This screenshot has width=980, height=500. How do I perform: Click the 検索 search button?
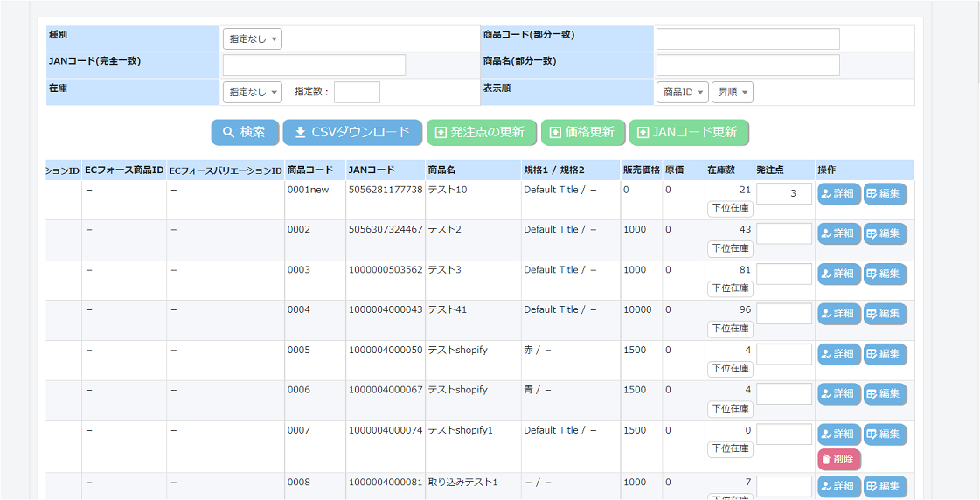coord(245,133)
